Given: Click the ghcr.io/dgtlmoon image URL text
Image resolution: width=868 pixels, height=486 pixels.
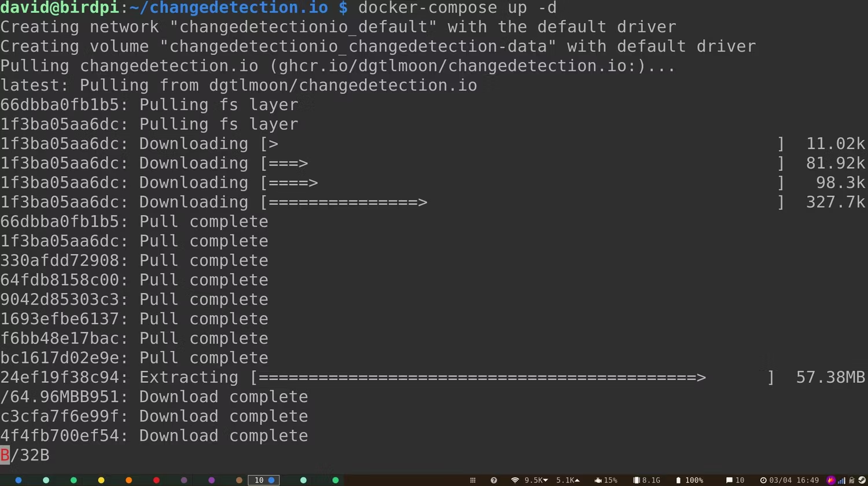Looking at the screenshot, I should 472,65.
